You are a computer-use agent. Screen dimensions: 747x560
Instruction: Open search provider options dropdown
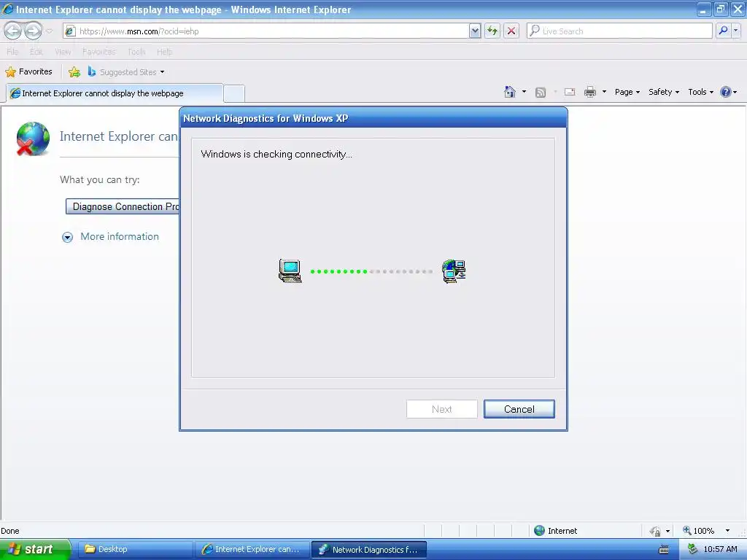[x=736, y=31]
